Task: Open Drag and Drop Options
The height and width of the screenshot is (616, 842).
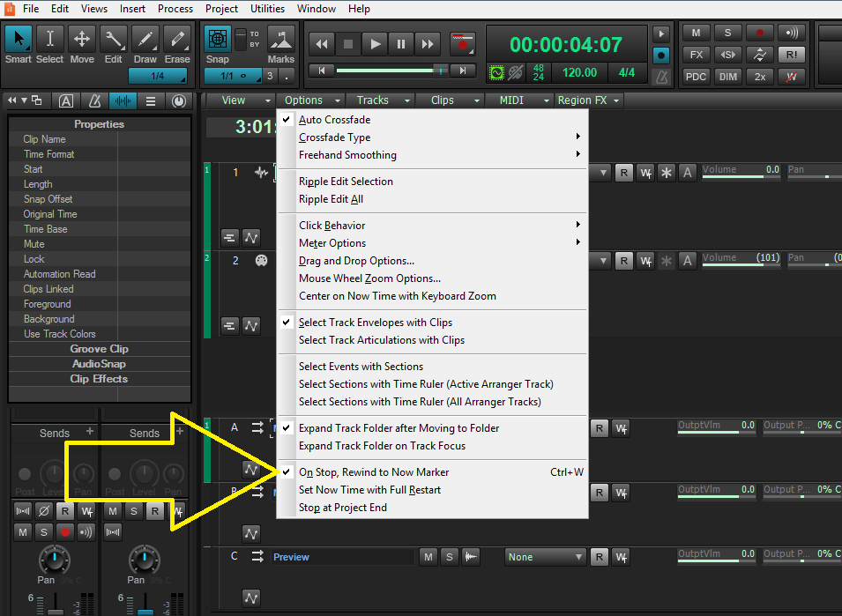Action: click(x=432, y=261)
